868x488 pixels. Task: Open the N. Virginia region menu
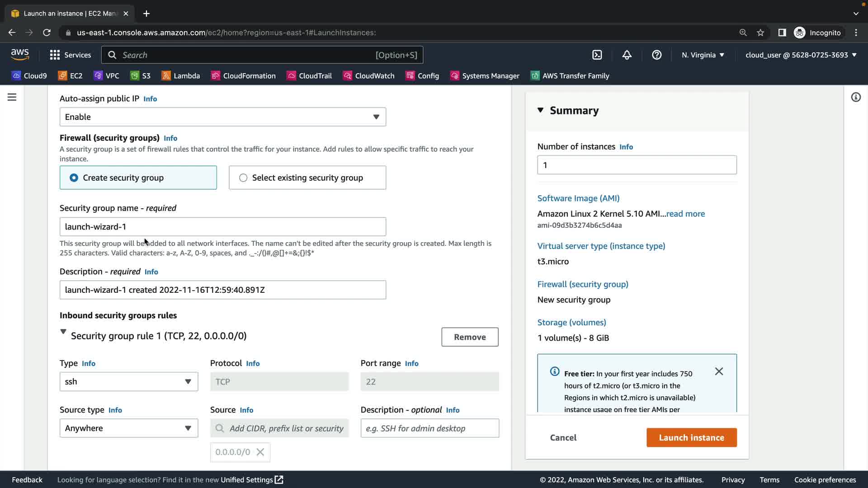[x=703, y=55]
